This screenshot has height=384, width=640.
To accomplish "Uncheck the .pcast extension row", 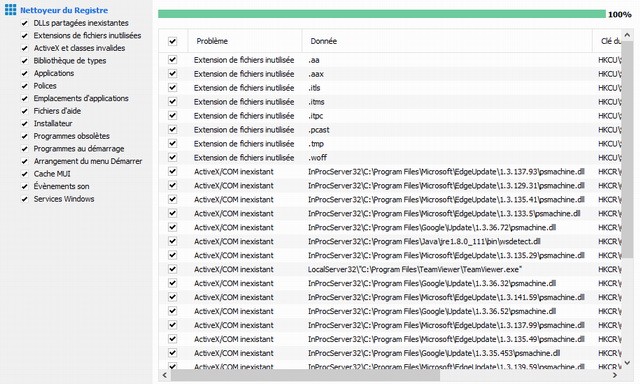I will (173, 130).
